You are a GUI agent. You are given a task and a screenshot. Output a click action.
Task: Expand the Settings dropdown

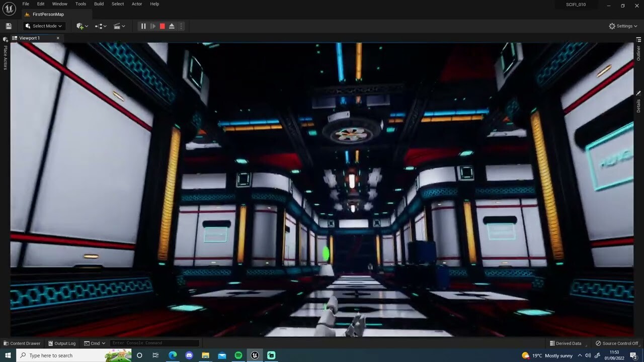[x=623, y=26]
